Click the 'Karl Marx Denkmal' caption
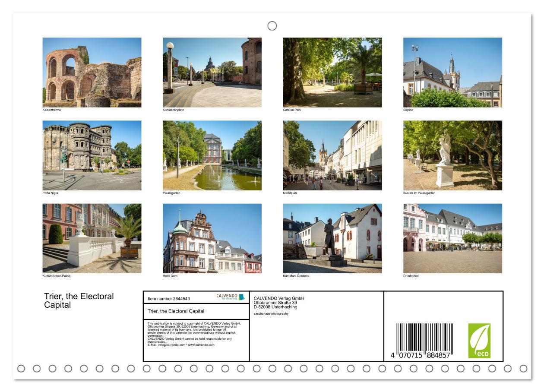This screenshot has height=392, width=544. point(296,276)
